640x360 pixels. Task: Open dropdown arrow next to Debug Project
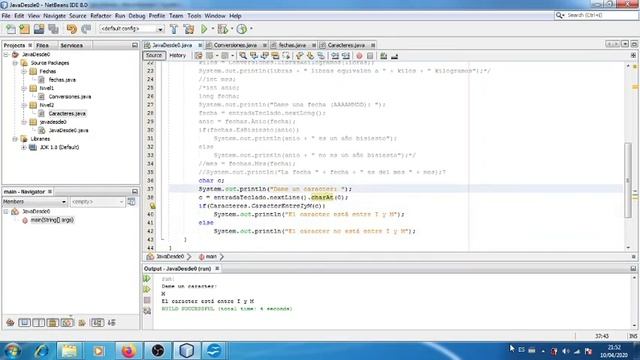232,29
